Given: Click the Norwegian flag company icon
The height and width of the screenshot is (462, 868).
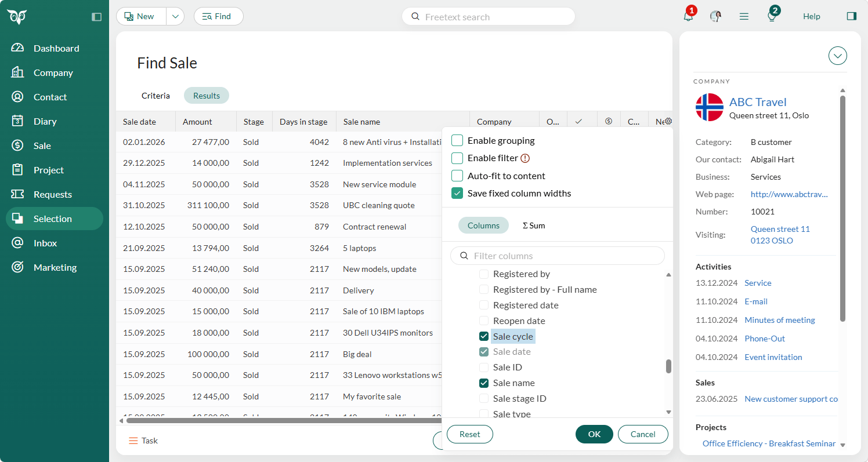Looking at the screenshot, I should click(x=710, y=107).
